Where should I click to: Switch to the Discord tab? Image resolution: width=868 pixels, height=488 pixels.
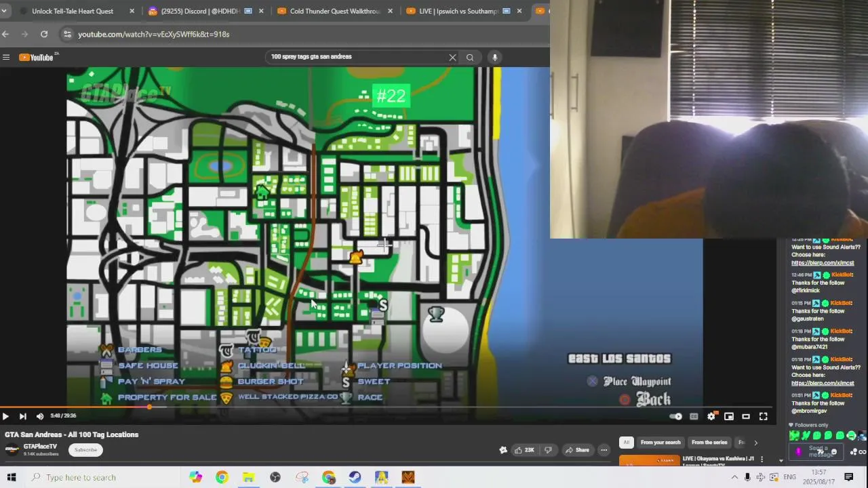click(203, 11)
